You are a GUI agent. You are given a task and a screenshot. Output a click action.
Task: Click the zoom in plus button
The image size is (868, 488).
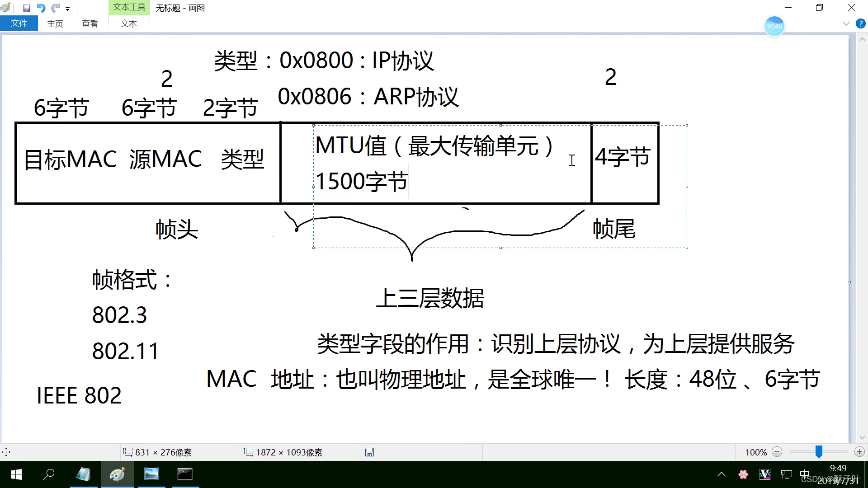coord(859,452)
